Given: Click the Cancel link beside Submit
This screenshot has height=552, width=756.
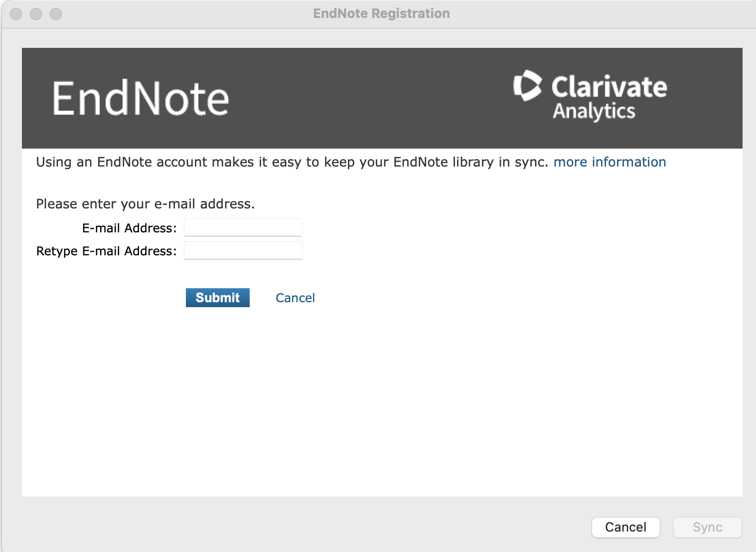Looking at the screenshot, I should pyautogui.click(x=295, y=298).
